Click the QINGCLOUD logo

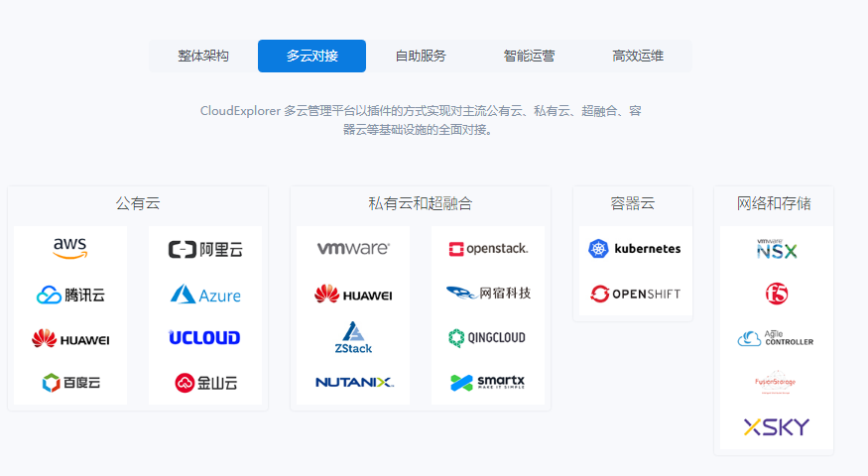pos(487,337)
